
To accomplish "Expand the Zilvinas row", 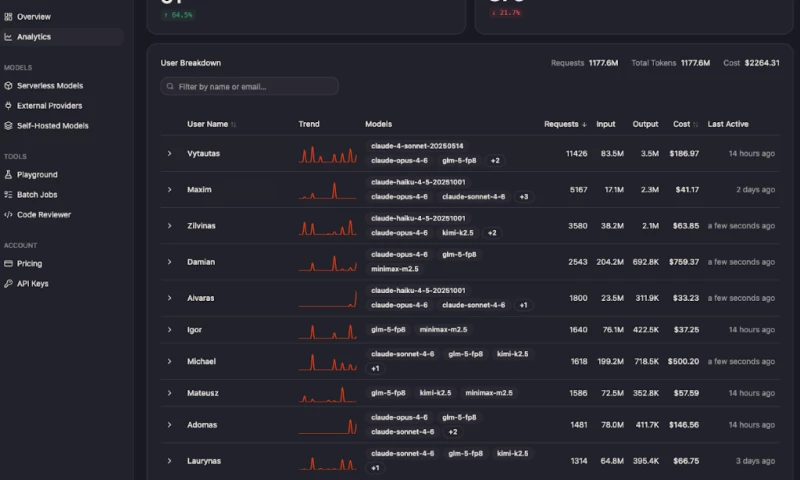I will tap(169, 226).
